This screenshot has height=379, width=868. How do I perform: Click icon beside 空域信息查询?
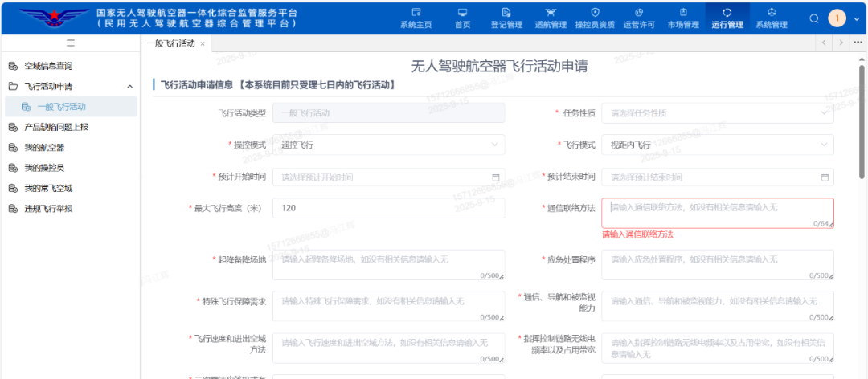point(13,66)
